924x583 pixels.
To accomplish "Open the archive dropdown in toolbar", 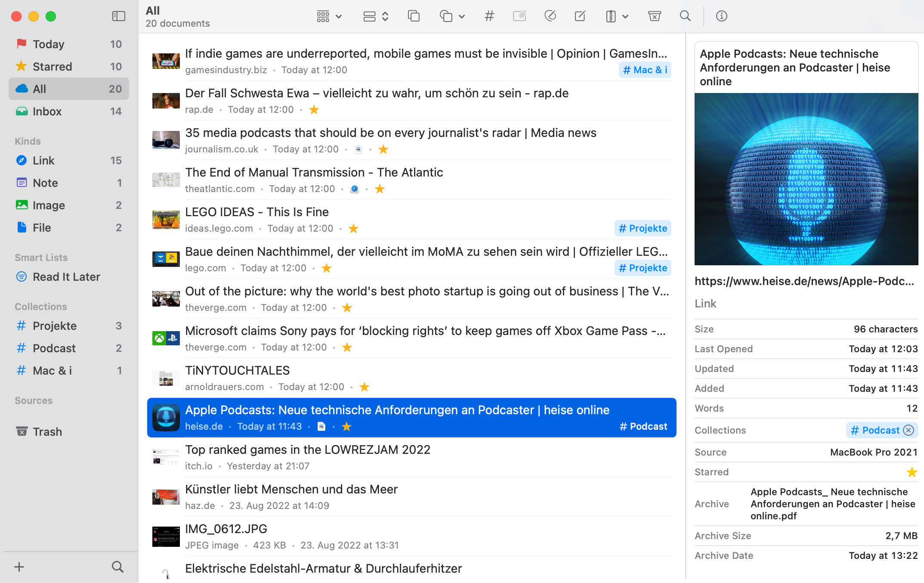I will pos(617,16).
